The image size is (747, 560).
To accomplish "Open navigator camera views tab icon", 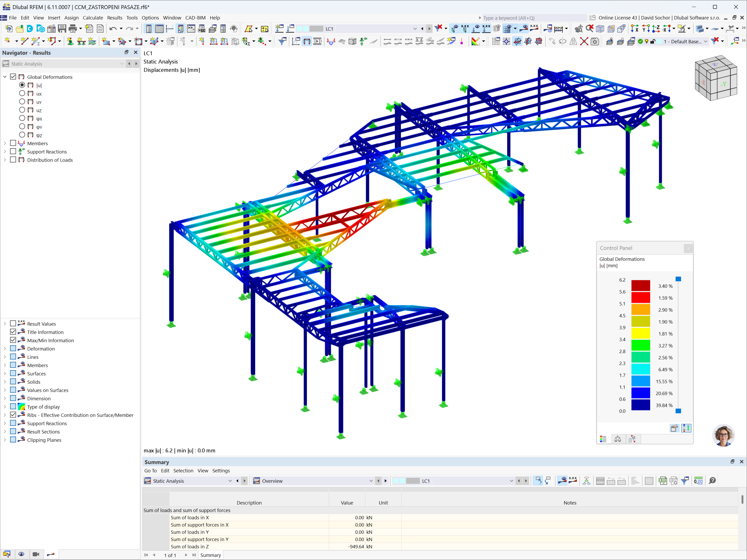I will 36,554.
